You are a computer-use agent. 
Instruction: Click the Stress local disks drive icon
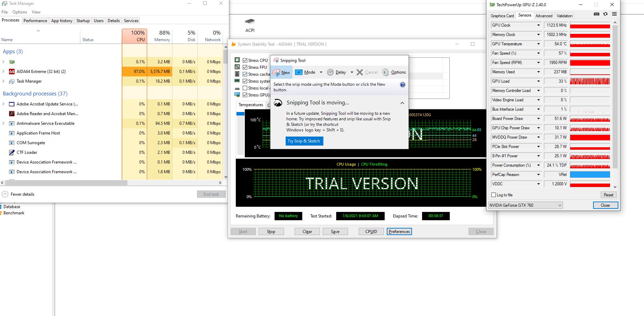tap(237, 88)
